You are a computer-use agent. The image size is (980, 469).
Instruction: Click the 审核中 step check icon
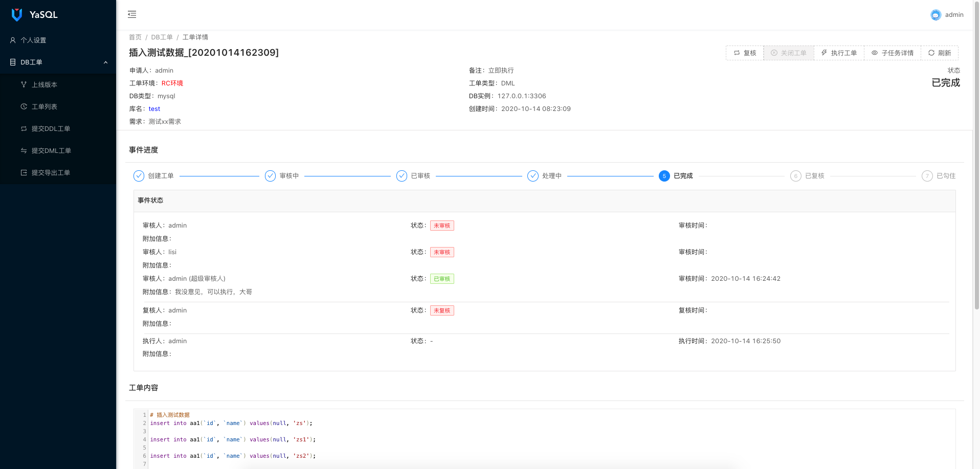270,176
